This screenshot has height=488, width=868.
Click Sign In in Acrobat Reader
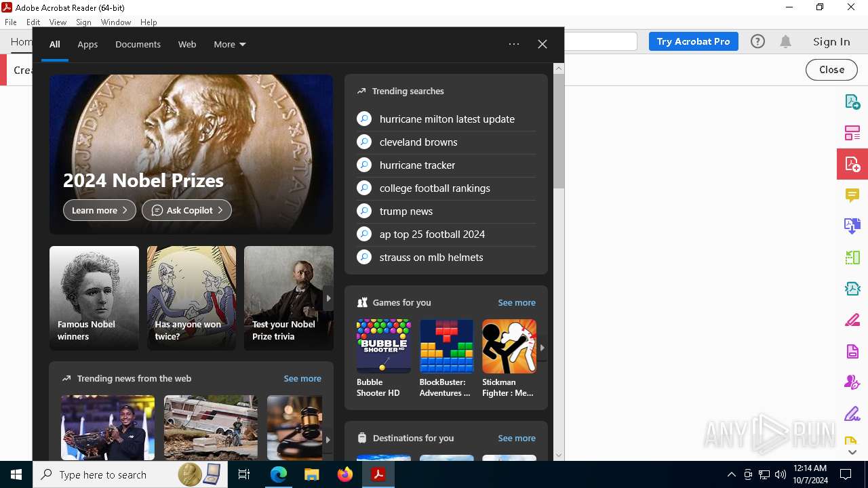coord(831,41)
